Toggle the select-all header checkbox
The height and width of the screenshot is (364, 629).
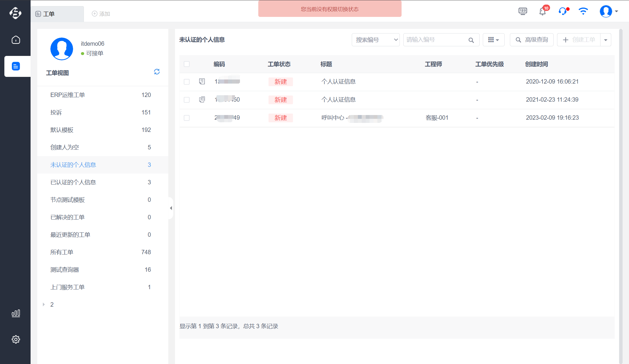click(x=187, y=64)
